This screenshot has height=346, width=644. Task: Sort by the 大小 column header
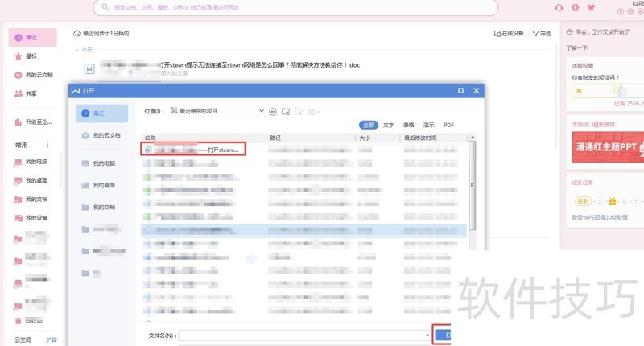[x=378, y=138]
